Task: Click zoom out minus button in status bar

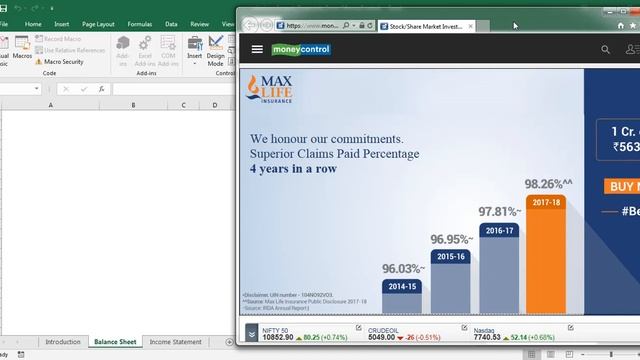Action: coord(583,354)
